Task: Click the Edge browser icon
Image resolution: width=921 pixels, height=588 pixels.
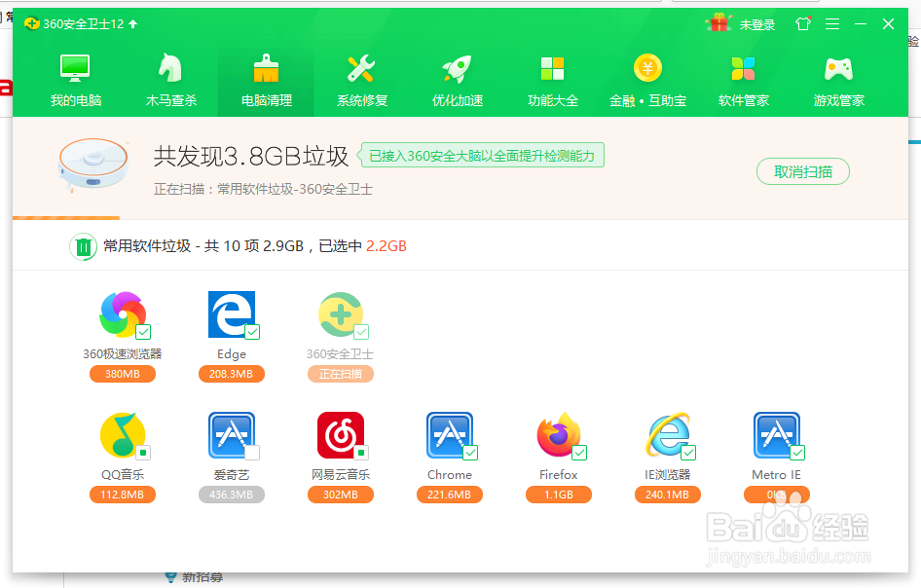Action: [x=232, y=314]
